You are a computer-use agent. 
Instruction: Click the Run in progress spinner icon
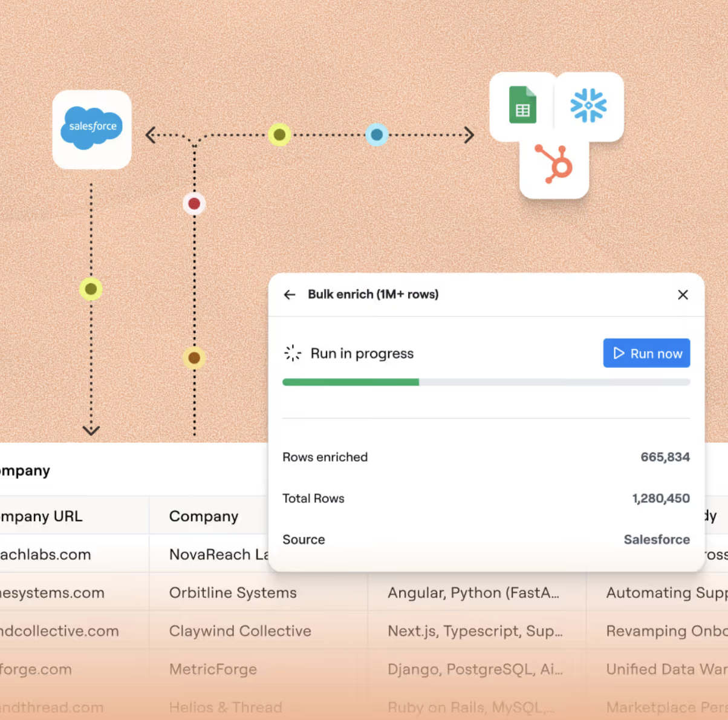point(293,353)
